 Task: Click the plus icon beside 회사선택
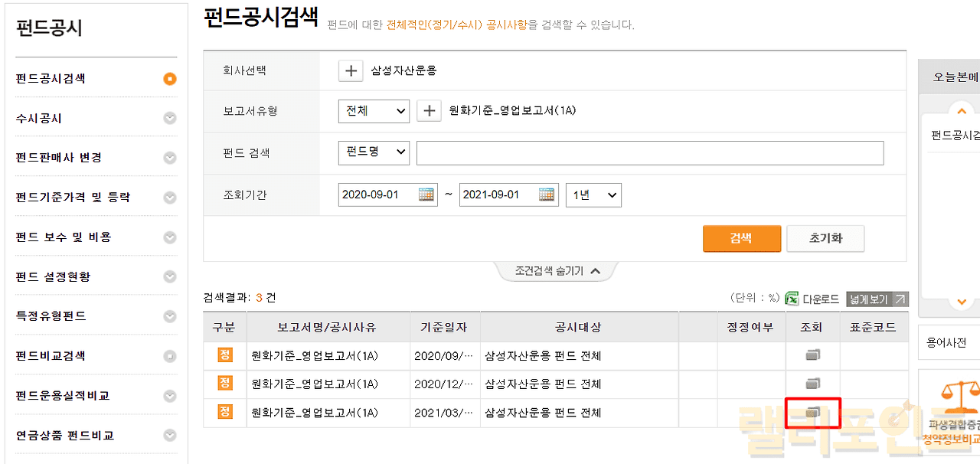[x=351, y=70]
